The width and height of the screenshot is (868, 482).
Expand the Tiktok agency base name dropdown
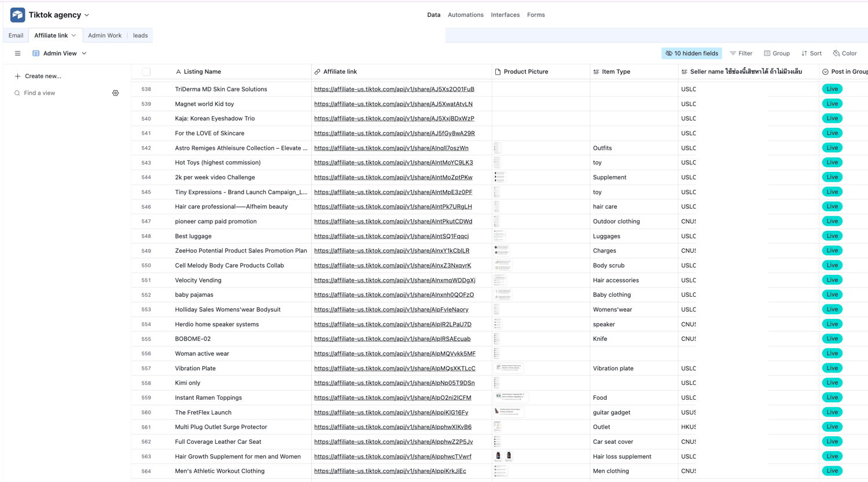click(87, 15)
